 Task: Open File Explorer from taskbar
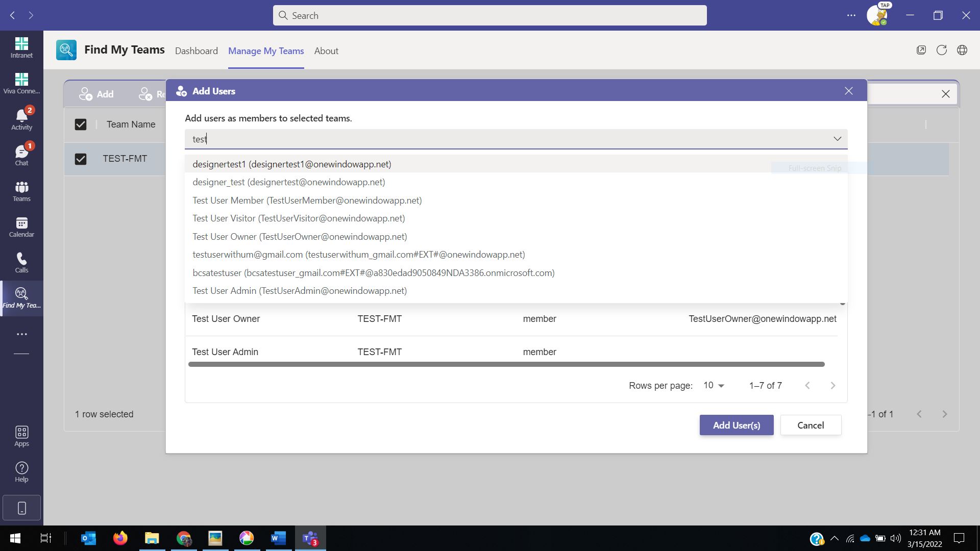tap(152, 538)
